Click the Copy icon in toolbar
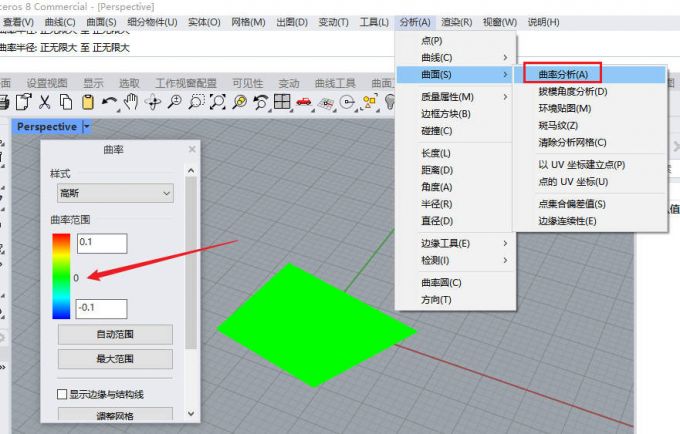Viewport: 680px width, 434px height. point(67,101)
